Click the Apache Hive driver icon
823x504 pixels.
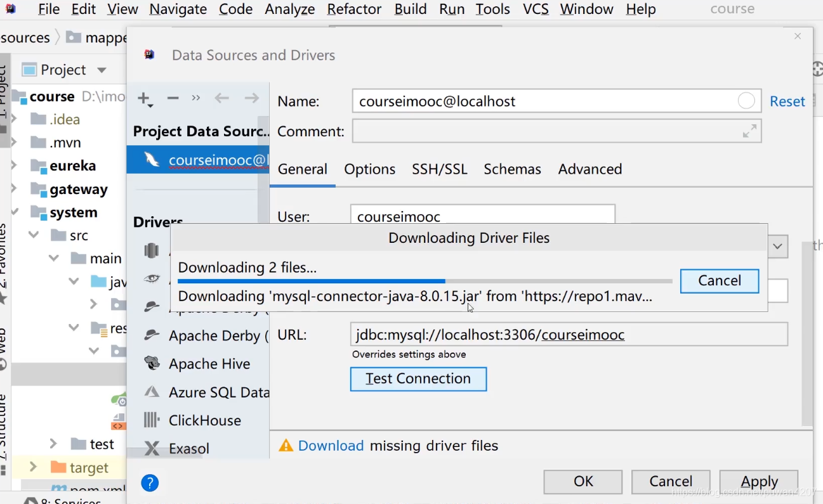(152, 363)
